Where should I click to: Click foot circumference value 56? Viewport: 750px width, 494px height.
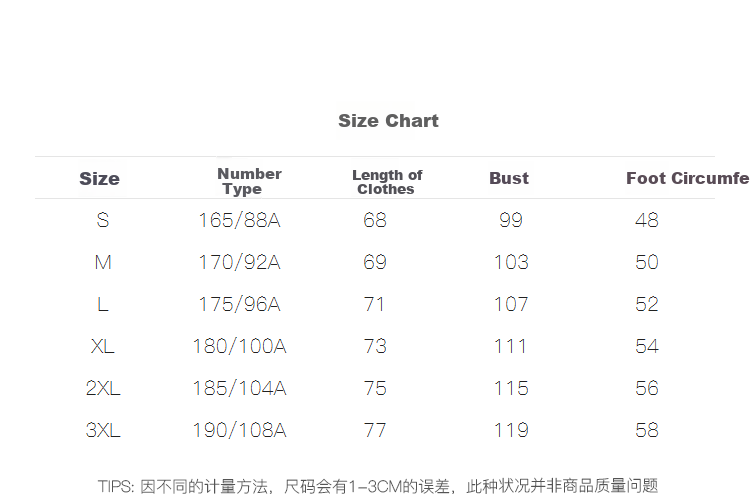pos(647,388)
